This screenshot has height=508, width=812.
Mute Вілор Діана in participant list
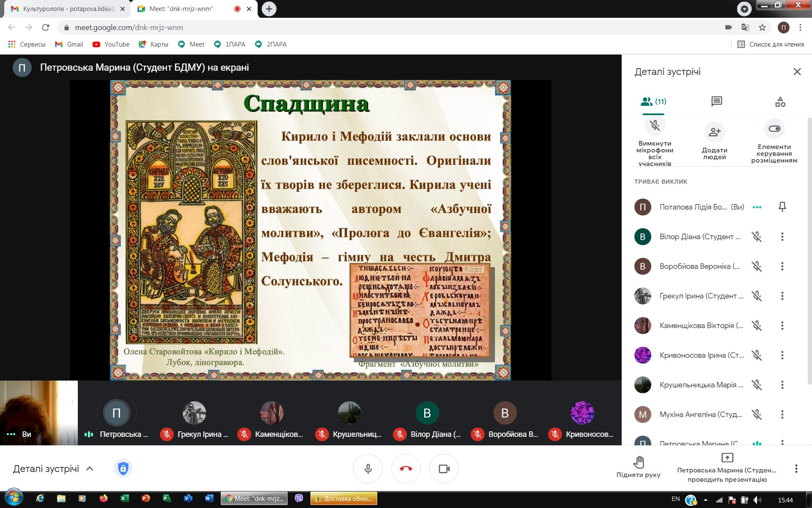(x=757, y=237)
